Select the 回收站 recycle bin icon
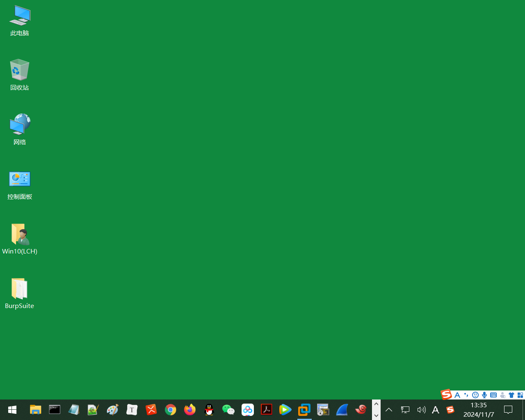 pyautogui.click(x=20, y=75)
